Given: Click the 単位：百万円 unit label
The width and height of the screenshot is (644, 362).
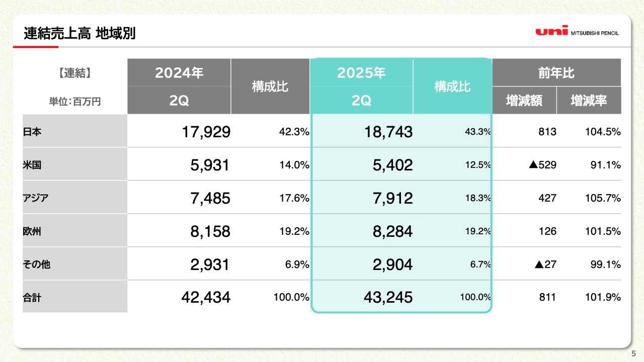Looking at the screenshot, I should point(75,102).
